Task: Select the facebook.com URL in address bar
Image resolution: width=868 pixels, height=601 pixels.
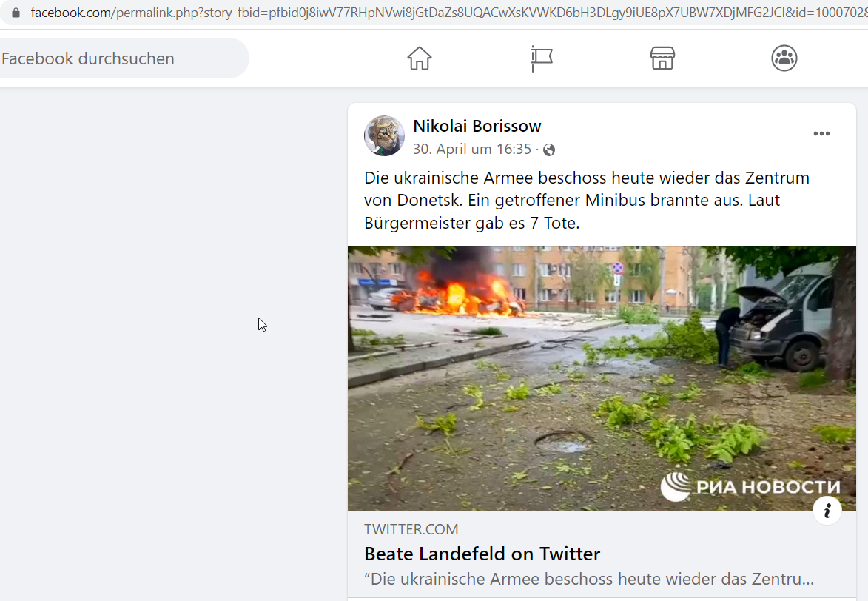Action: (448, 13)
